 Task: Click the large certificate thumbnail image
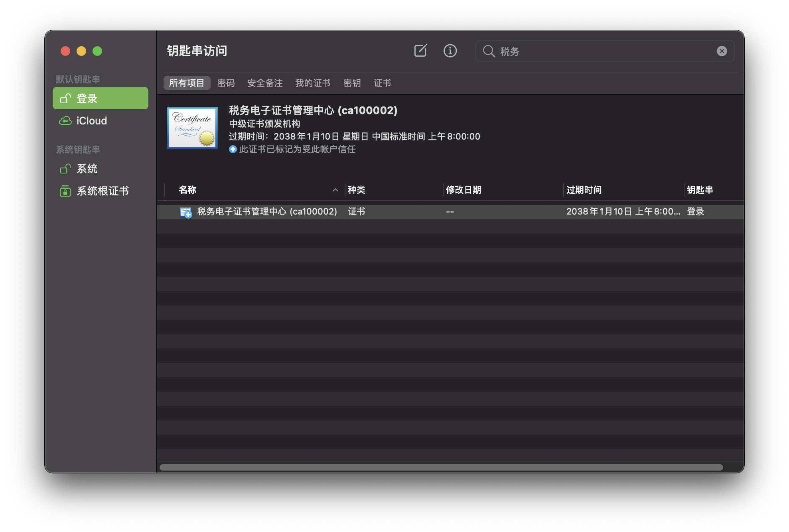coord(192,128)
